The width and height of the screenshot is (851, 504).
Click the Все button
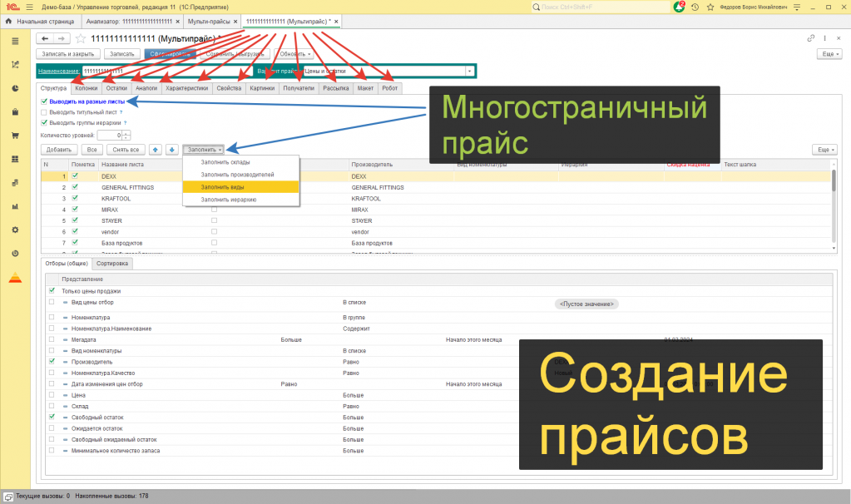92,150
